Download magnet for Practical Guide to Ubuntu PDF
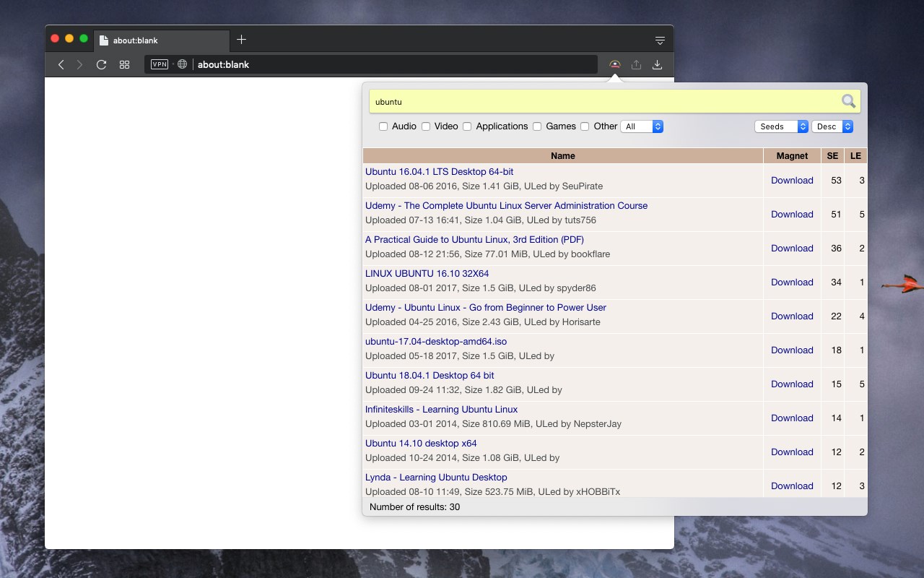 coord(792,249)
